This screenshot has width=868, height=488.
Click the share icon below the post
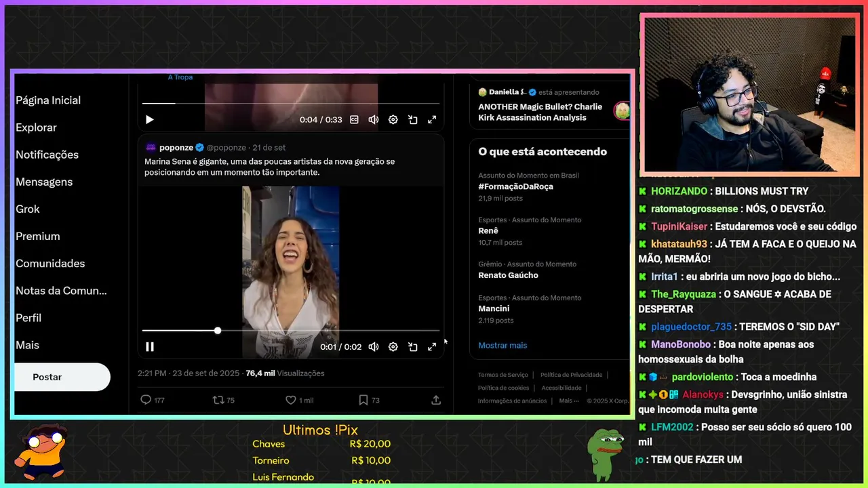coord(436,400)
